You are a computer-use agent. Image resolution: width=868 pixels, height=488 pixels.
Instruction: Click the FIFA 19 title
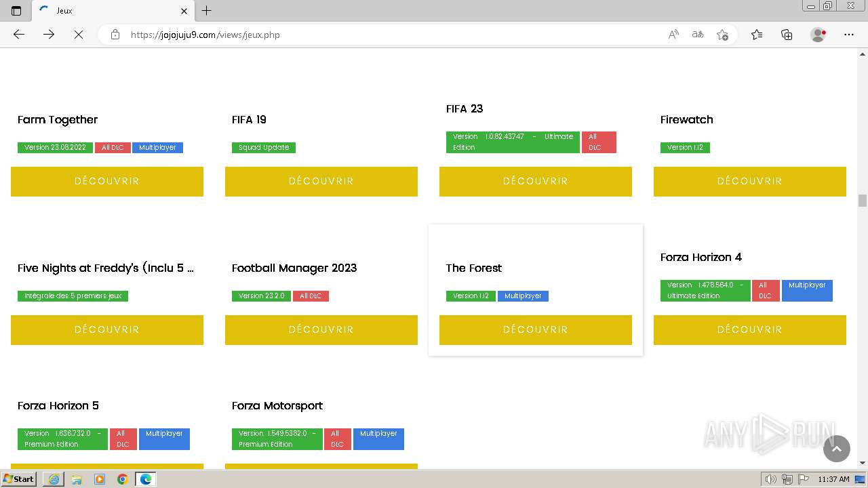tap(249, 120)
